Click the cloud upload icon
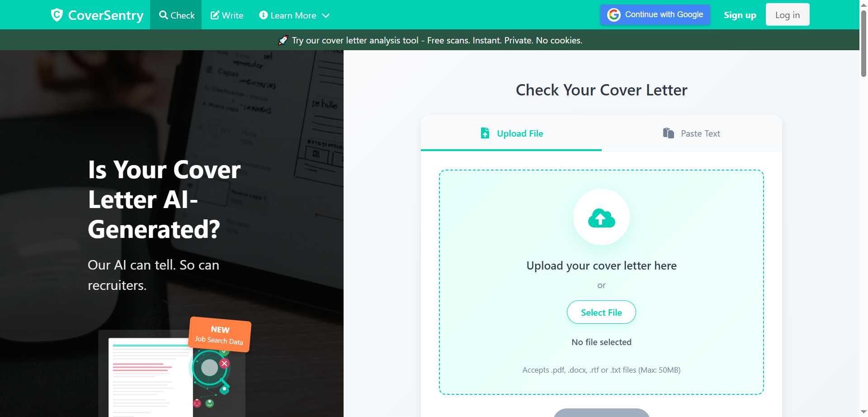 click(x=601, y=218)
